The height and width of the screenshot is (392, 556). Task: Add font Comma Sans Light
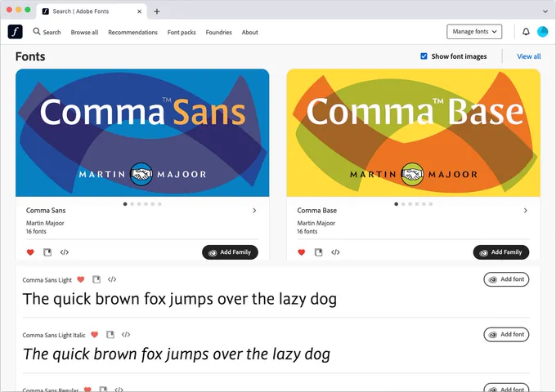[x=506, y=279]
